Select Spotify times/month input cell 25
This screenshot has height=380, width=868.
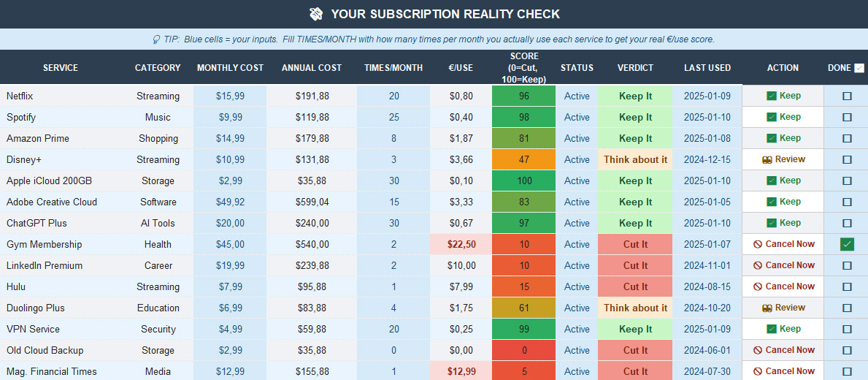tap(393, 118)
